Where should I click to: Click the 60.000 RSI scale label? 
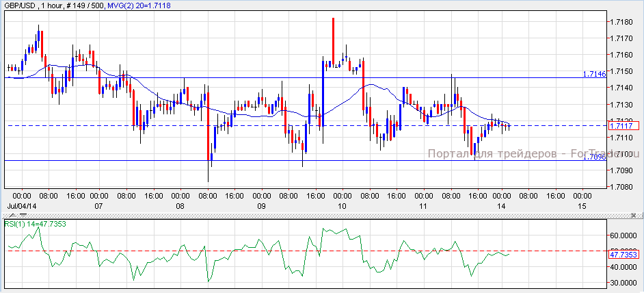click(x=623, y=235)
